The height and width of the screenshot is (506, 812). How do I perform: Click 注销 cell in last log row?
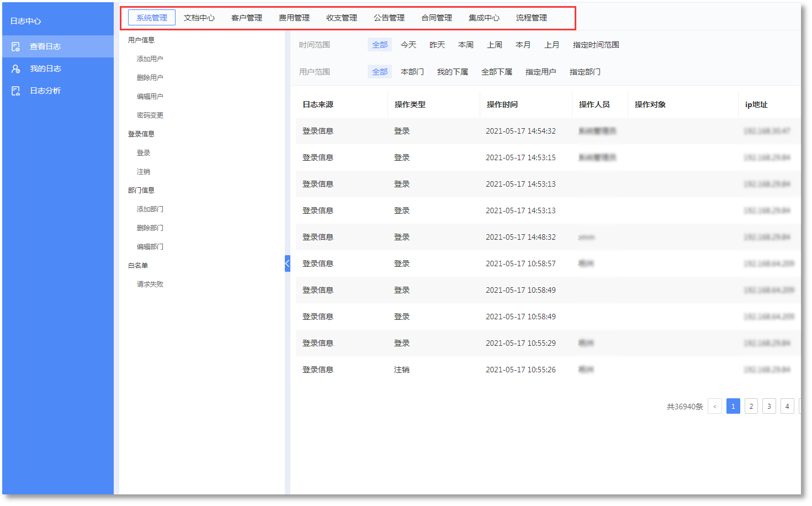point(402,370)
